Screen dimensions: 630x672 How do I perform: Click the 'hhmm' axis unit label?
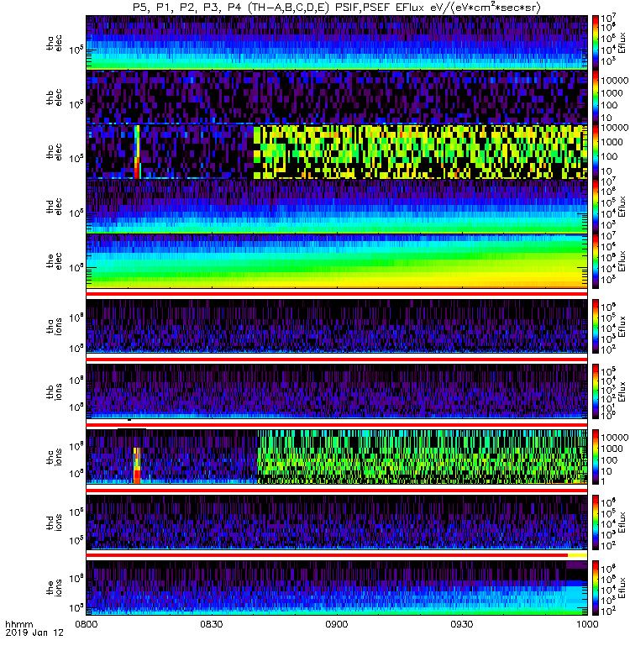pos(18,624)
